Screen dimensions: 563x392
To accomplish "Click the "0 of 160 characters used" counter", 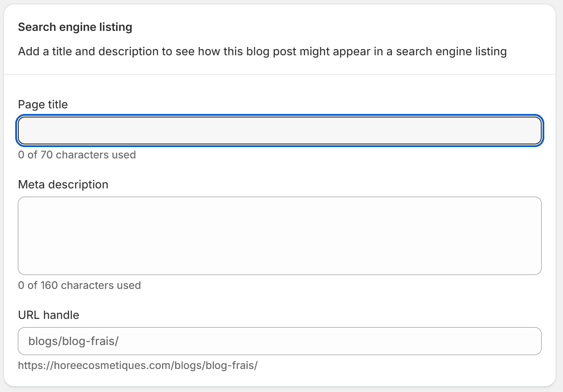I will coord(79,285).
